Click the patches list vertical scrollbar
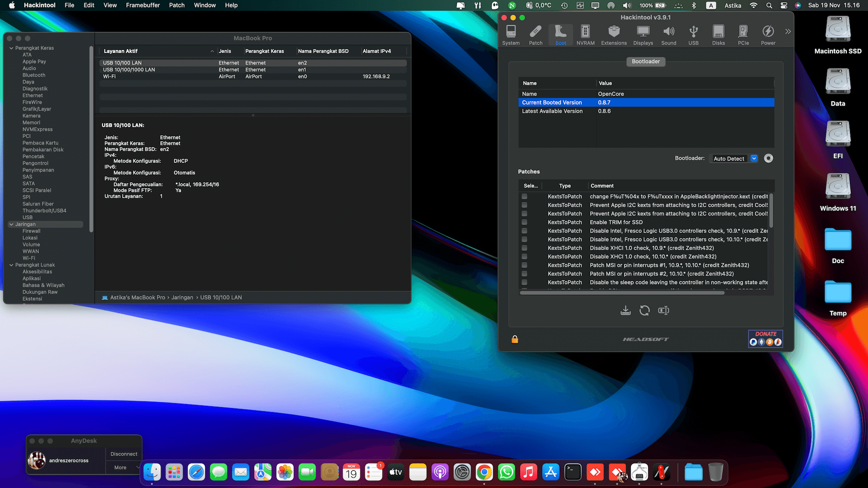The width and height of the screenshot is (868, 488). [771, 210]
